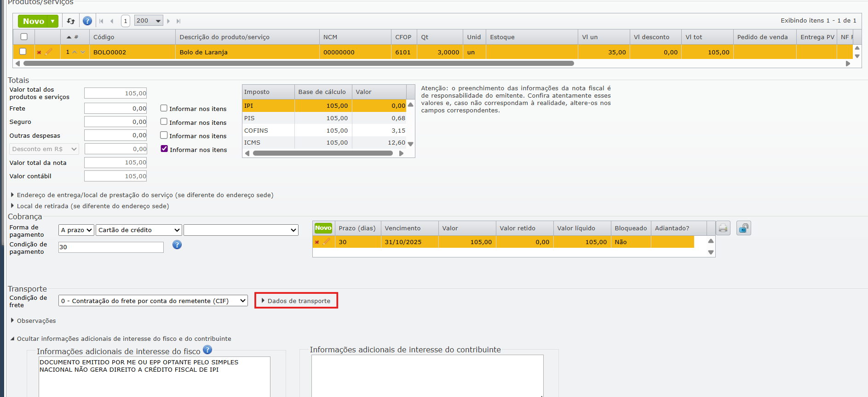The height and width of the screenshot is (397, 868).
Task: Open help icon beside Condição de pagamento
Action: pyautogui.click(x=177, y=245)
